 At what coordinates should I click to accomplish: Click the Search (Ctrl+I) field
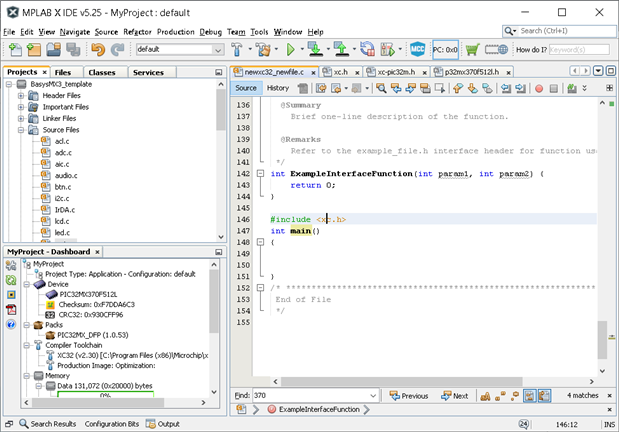coord(559,31)
